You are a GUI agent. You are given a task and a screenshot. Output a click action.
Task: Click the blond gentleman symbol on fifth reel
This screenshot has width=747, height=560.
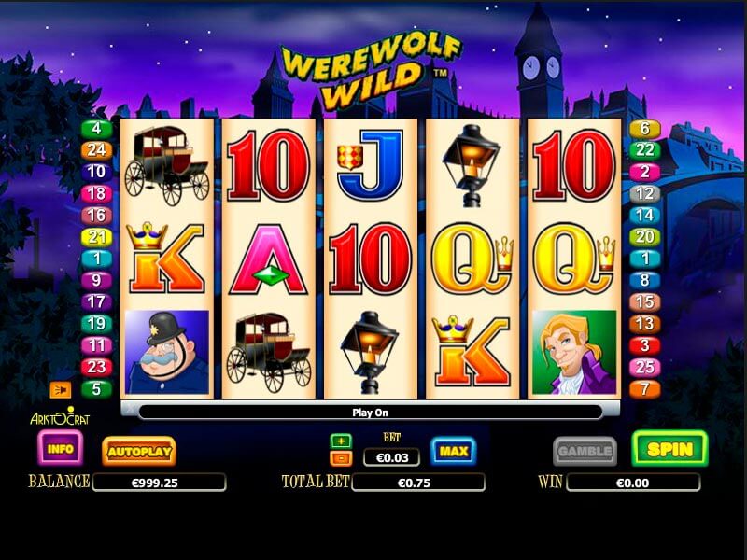point(574,353)
